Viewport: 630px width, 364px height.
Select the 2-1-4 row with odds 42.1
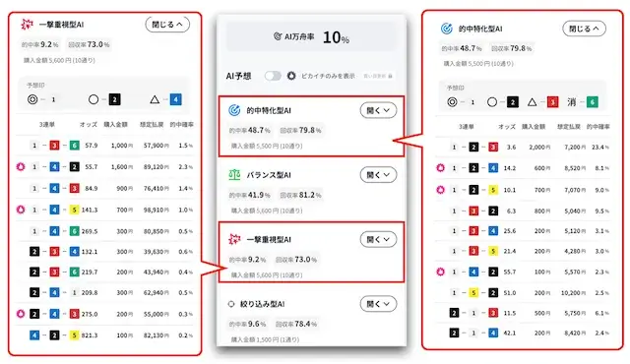point(523,333)
